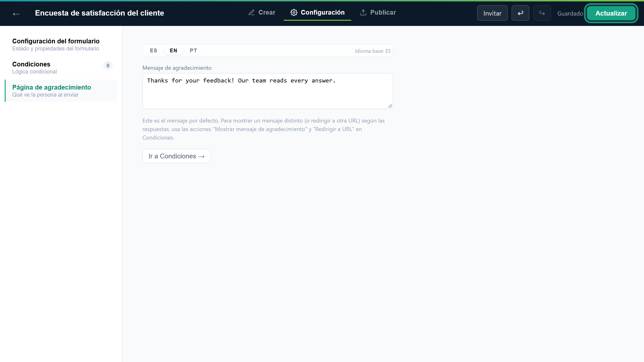This screenshot has width=644, height=362.
Task: Click the undo arrow button
Action: pyautogui.click(x=520, y=13)
